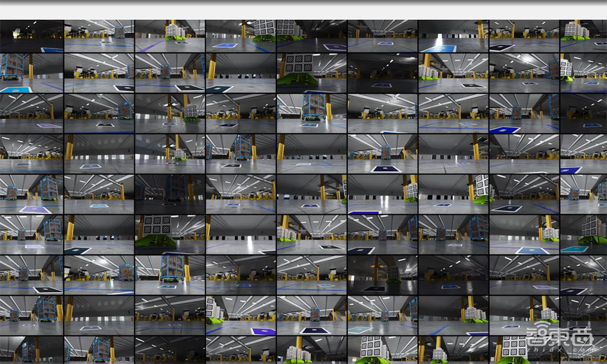Viewport: 607px width, 364px height.
Task: Click the close-up blue cage cart beside yellow pillar
Action: tap(312, 113)
